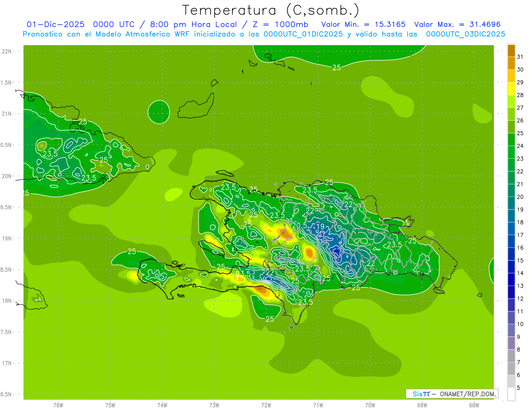Click the orange legend band between 30 and 31
Image resolution: width=532 pixels, height=411 pixels.
point(511,63)
